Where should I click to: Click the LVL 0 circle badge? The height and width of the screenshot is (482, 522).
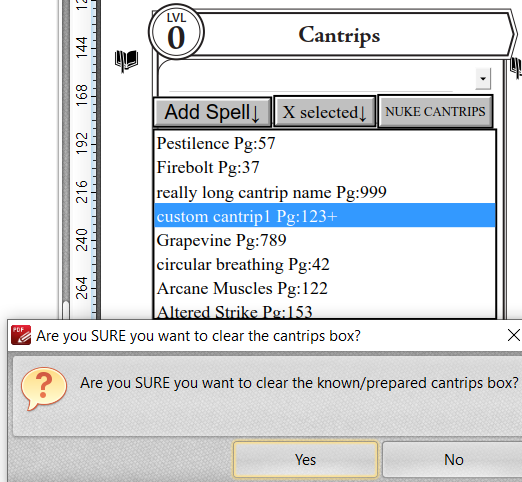pos(176,32)
